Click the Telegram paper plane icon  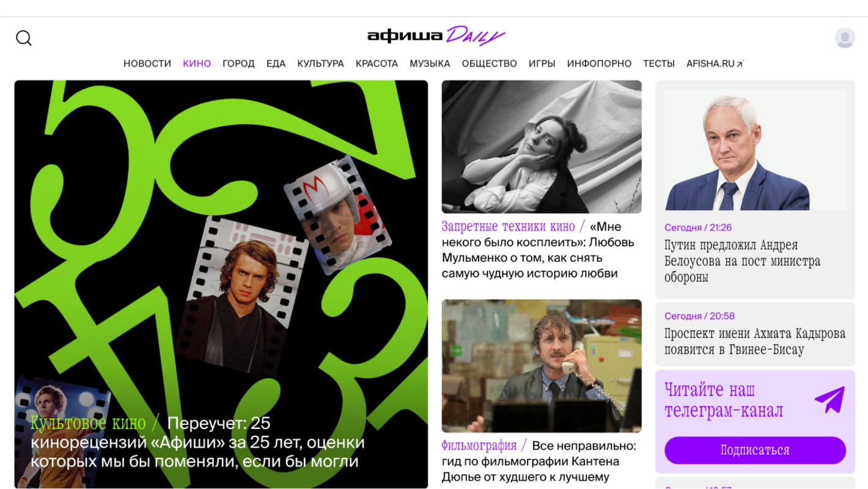[x=829, y=400]
